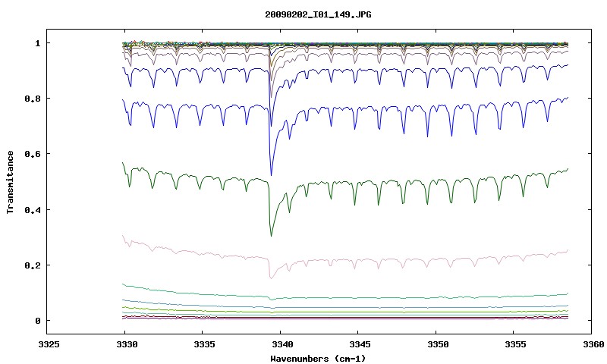Click the y-axis tick label 0.2

pyautogui.click(x=32, y=265)
